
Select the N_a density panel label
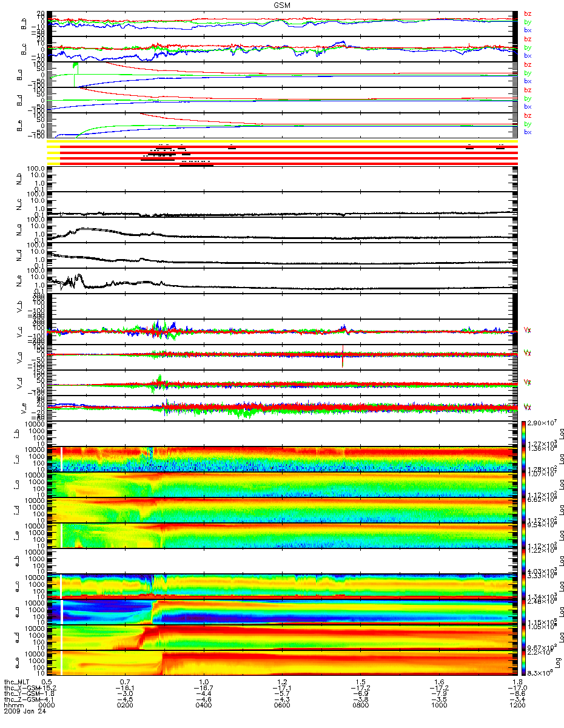[x=18, y=231]
